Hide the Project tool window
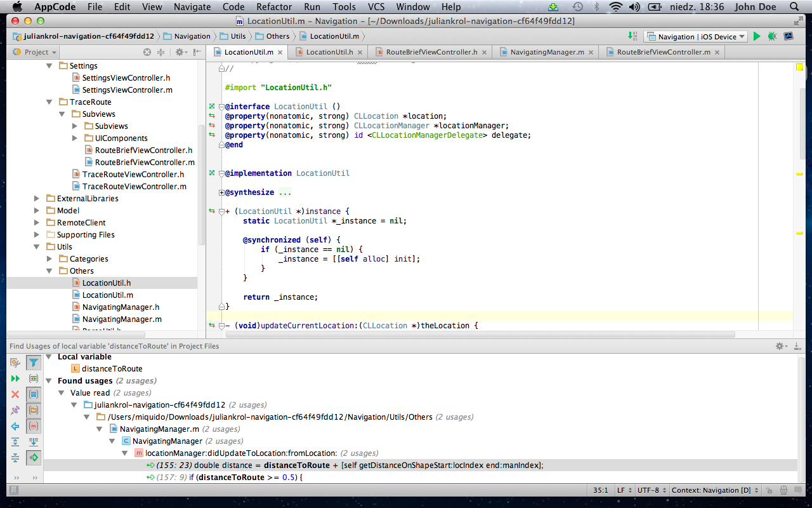Image resolution: width=812 pixels, height=508 pixels. click(x=197, y=52)
